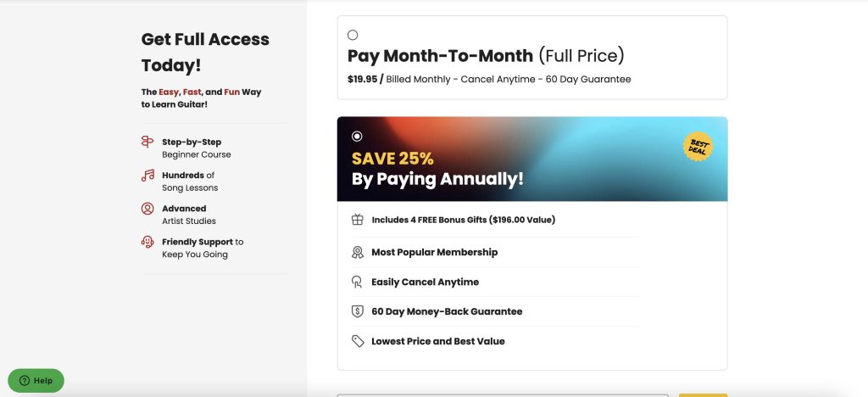The height and width of the screenshot is (397, 868).
Task: Click the gift box icon for bonus gifts
Action: click(x=358, y=219)
